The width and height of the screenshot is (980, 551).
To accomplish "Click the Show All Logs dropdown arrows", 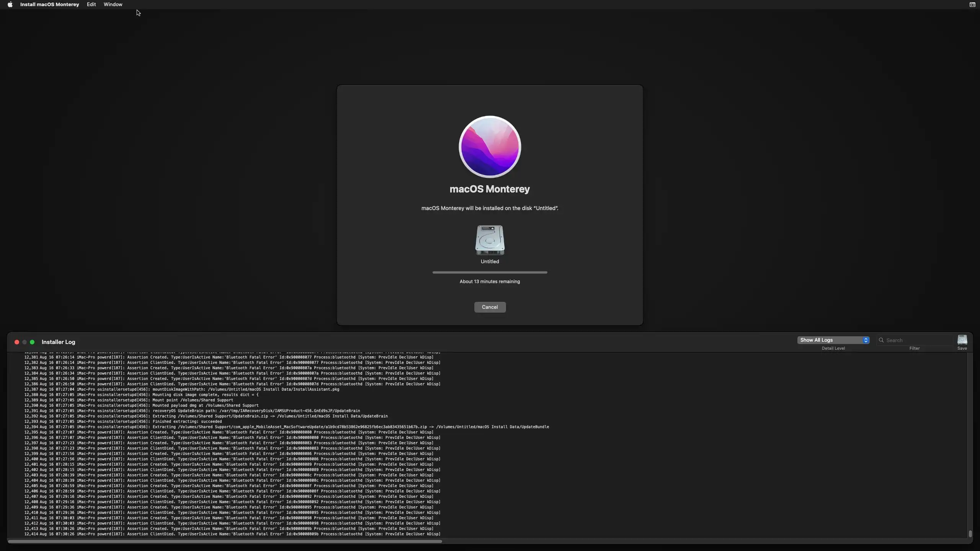I will pyautogui.click(x=866, y=340).
